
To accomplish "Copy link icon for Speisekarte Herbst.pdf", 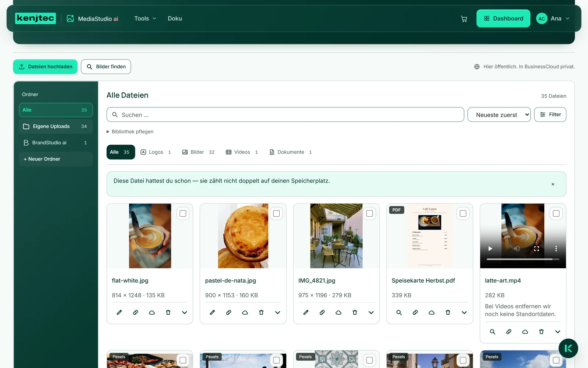I will tap(415, 312).
